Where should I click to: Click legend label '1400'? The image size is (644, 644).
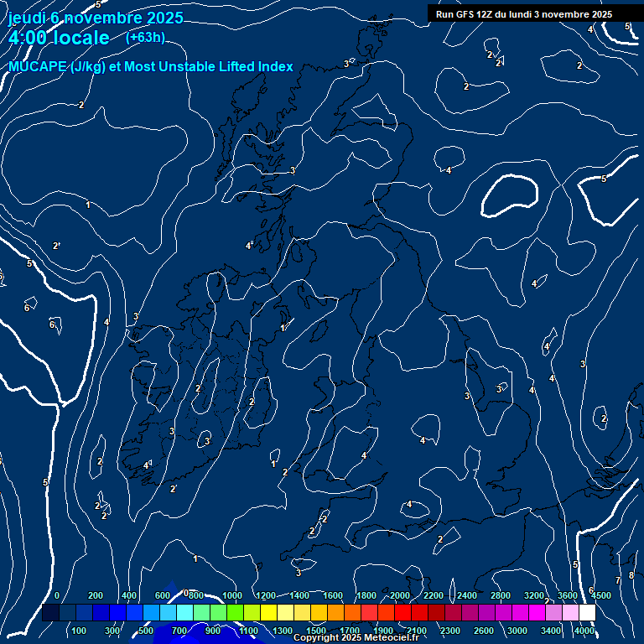pyautogui.click(x=299, y=595)
